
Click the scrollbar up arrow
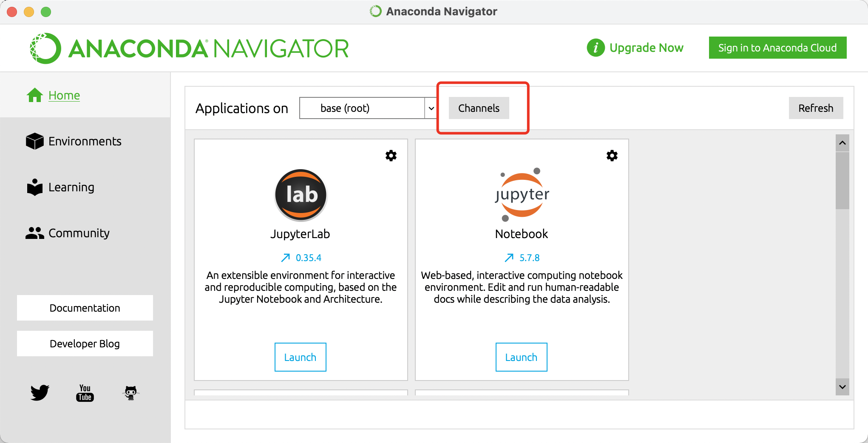pos(842,143)
